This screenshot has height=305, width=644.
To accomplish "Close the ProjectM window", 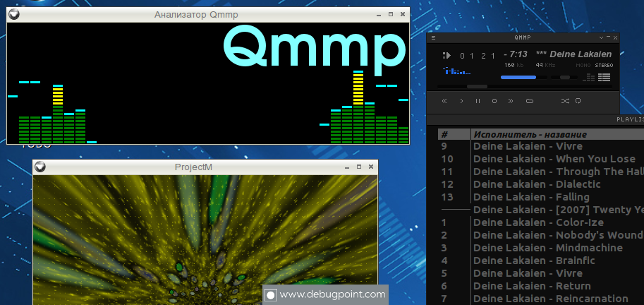I will click(371, 167).
